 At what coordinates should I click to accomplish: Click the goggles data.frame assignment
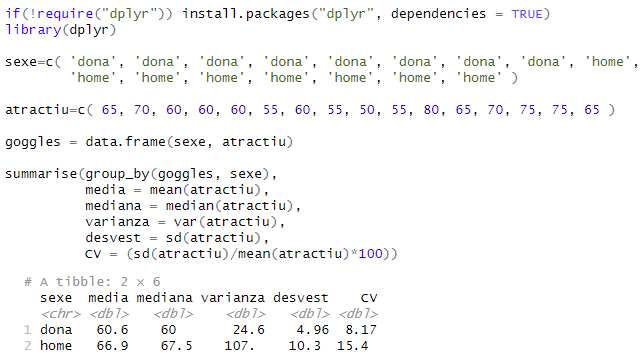[149, 142]
